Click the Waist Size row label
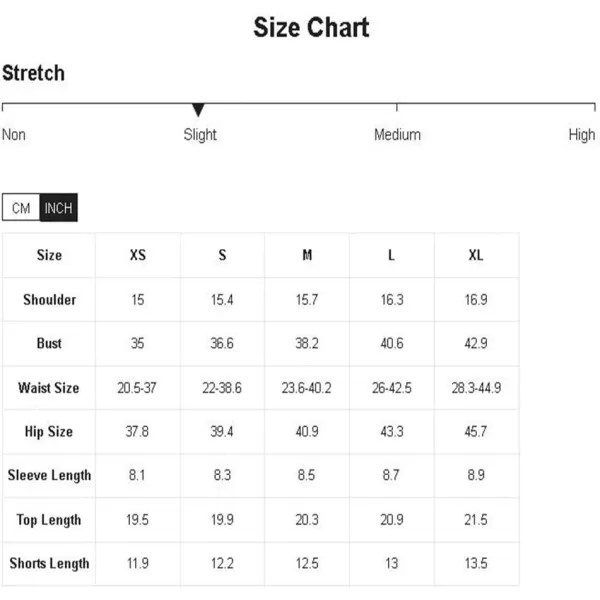 coord(49,388)
